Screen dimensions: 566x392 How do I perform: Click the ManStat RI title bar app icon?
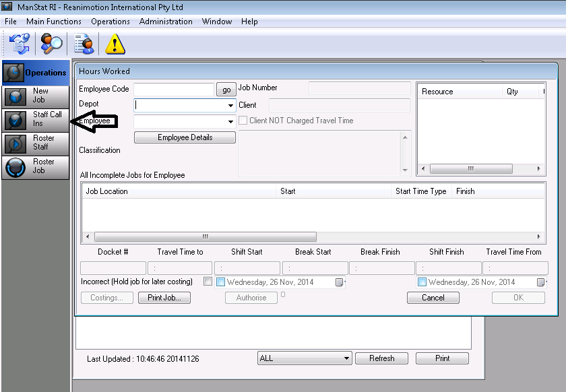click(x=7, y=6)
